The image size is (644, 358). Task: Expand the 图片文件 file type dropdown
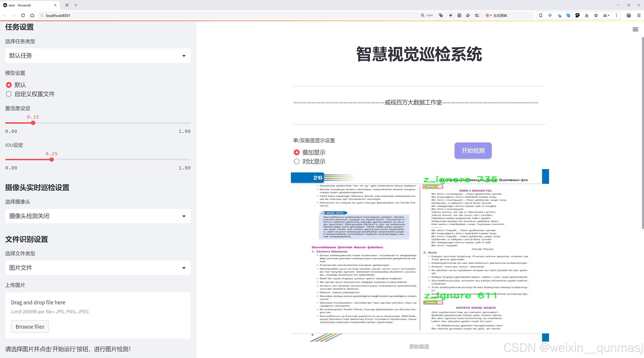tap(98, 268)
